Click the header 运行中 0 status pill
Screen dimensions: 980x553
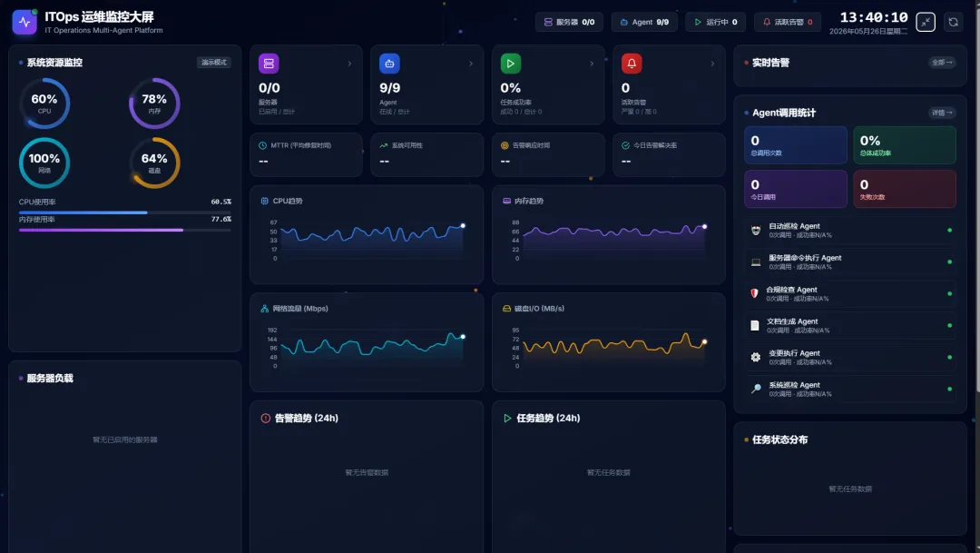click(x=715, y=22)
